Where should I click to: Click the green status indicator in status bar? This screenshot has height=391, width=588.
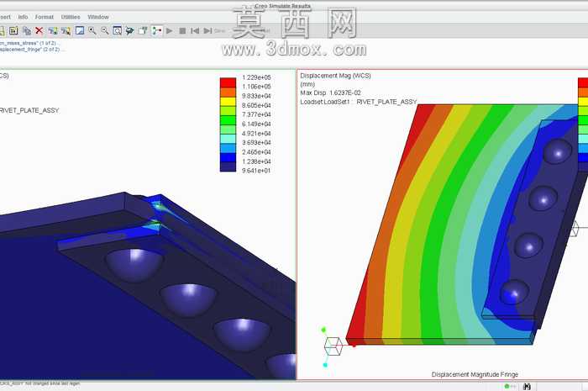pos(507,386)
